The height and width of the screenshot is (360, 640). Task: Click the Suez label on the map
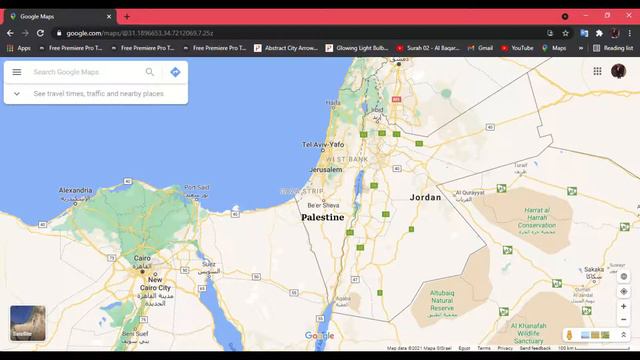click(x=209, y=264)
